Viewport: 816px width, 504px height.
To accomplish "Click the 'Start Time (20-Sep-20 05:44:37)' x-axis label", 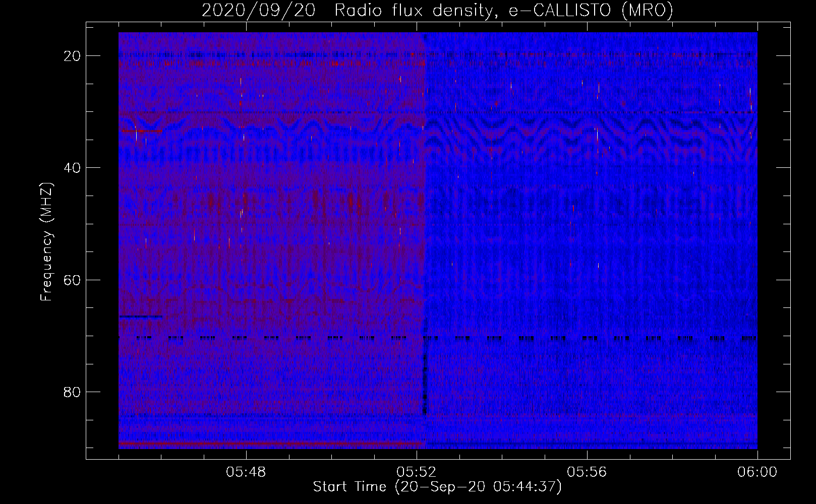I will [x=437, y=487].
